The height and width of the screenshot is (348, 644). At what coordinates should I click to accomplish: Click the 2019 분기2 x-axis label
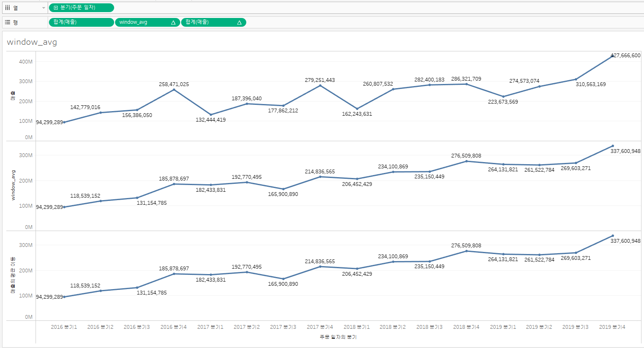tap(539, 327)
